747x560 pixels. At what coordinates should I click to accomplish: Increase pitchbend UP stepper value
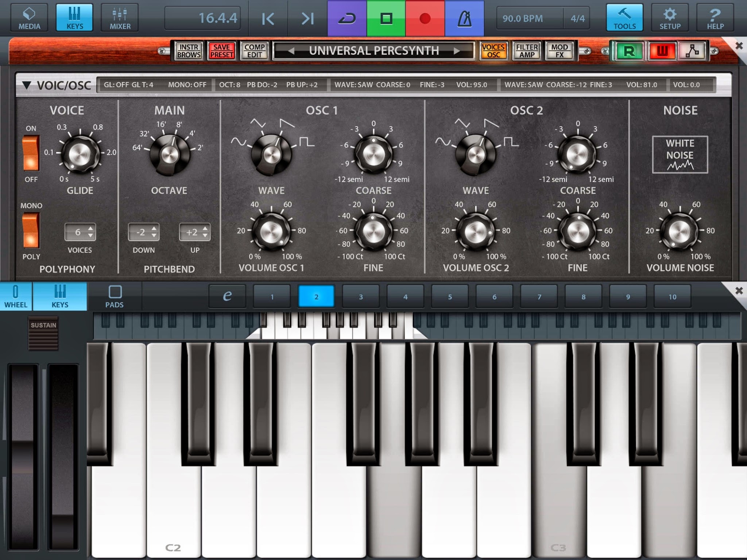[205, 229]
